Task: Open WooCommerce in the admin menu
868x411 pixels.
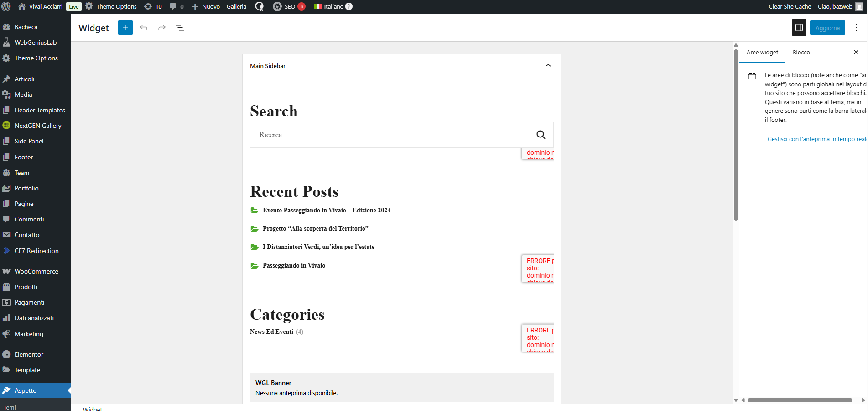Action: pos(36,271)
